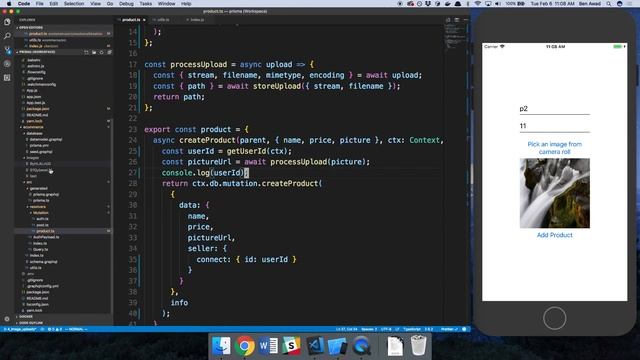Switch to the index.js editor tab

197,20
